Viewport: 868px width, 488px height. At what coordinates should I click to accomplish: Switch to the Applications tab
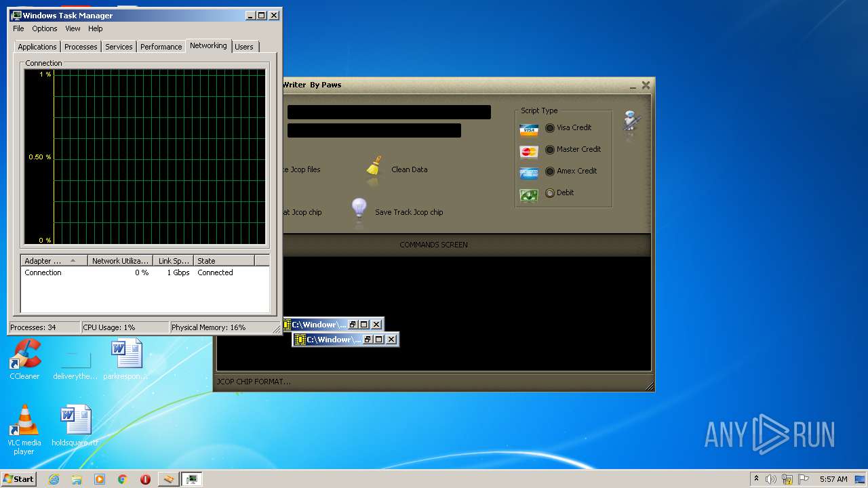point(37,47)
